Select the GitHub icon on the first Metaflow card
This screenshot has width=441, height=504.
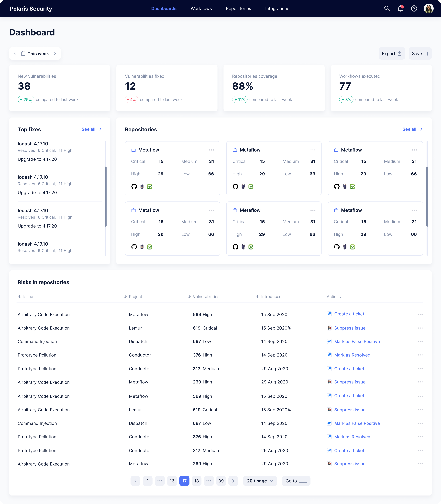(134, 187)
